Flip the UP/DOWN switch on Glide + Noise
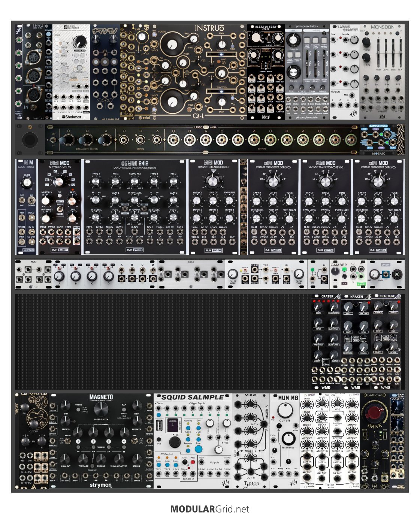This screenshot has height=517, width=420. point(31,200)
